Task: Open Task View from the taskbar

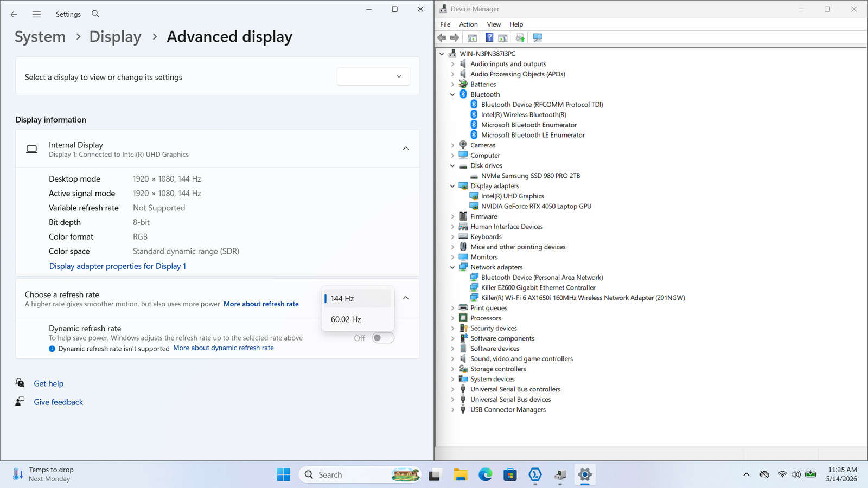Action: click(435, 475)
